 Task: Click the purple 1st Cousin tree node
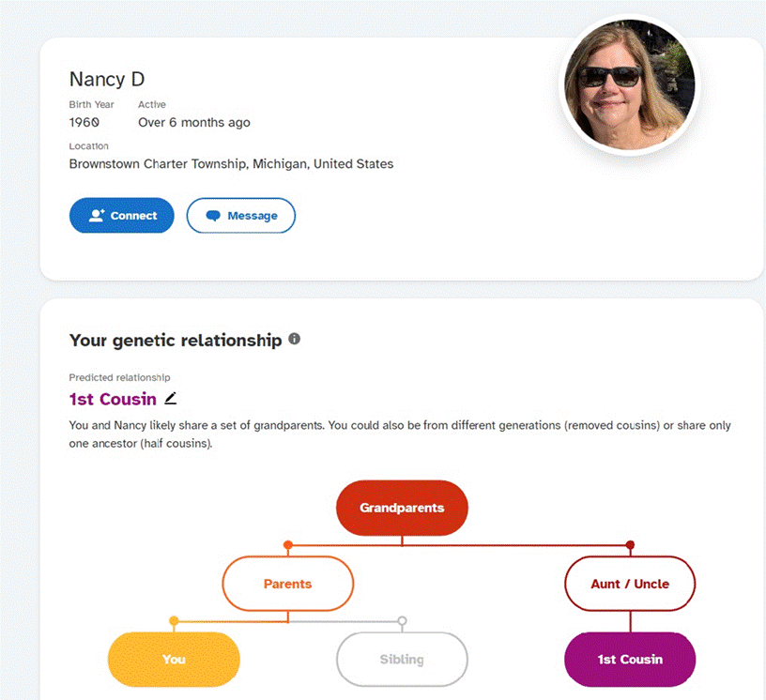coord(630,660)
